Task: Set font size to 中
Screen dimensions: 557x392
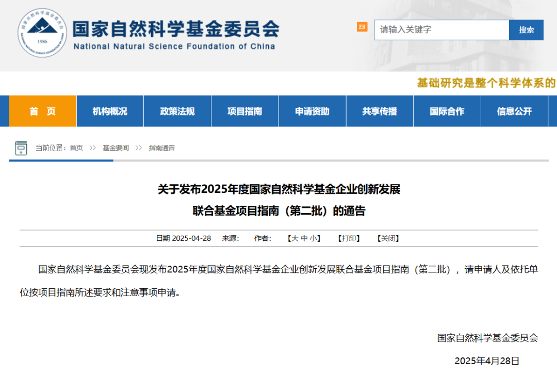Action: [x=304, y=238]
